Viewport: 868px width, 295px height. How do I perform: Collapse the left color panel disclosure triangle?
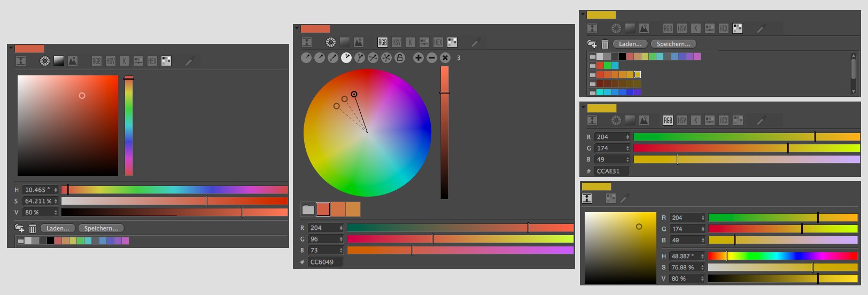(11, 48)
